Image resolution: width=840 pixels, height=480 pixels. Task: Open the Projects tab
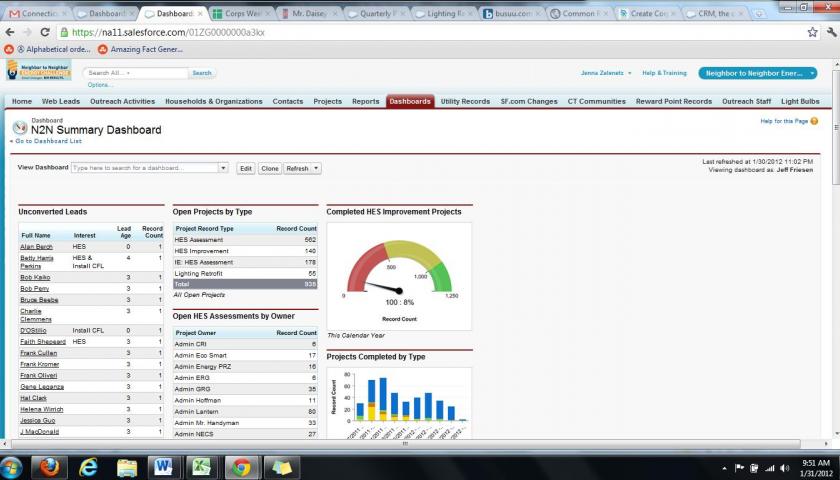(x=327, y=101)
